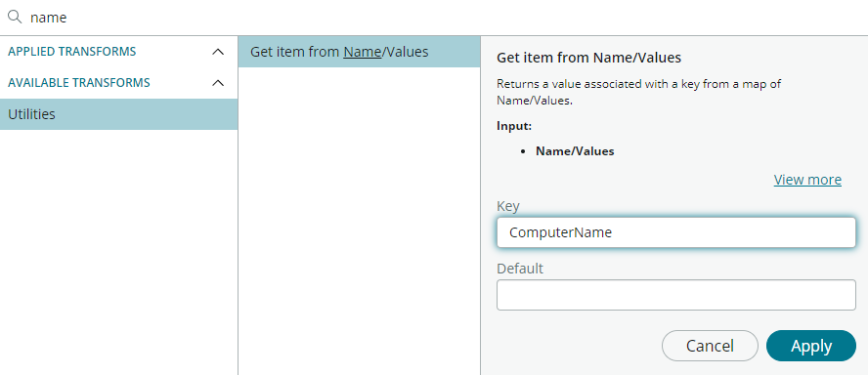Click the empty Default input field
Viewport: 868px width, 375px height.
(675, 295)
